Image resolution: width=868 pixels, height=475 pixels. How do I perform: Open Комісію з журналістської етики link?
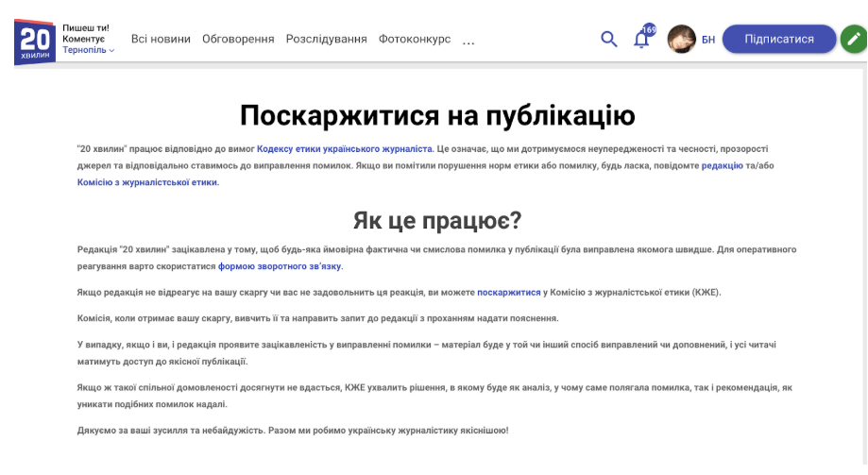147,182
